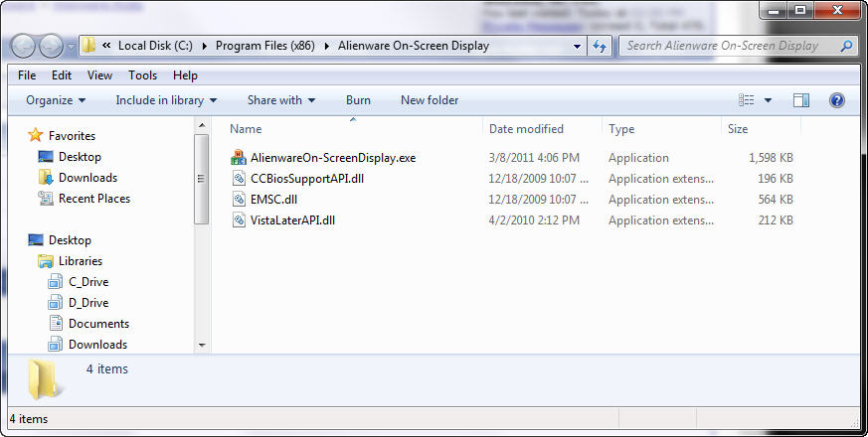Click the Change your view icon
This screenshot has height=437, width=868.
click(x=747, y=100)
